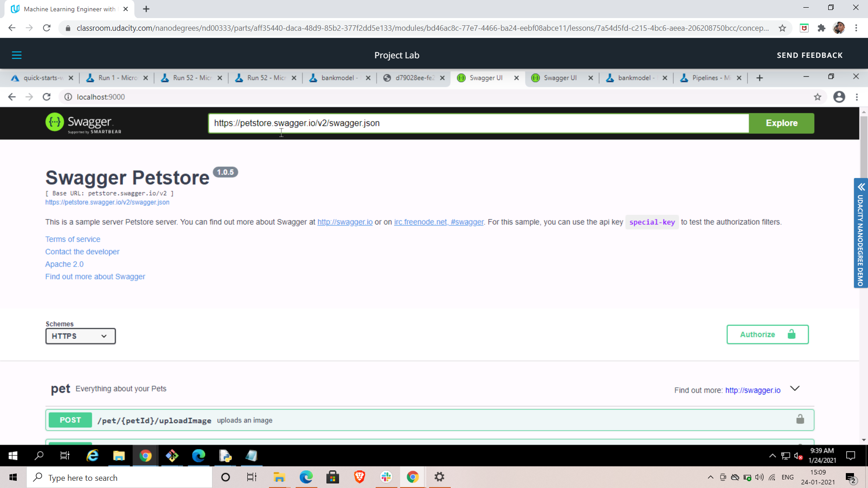Image resolution: width=868 pixels, height=488 pixels.
Task: Click the Find out more swagger.io link
Action: [753, 389]
